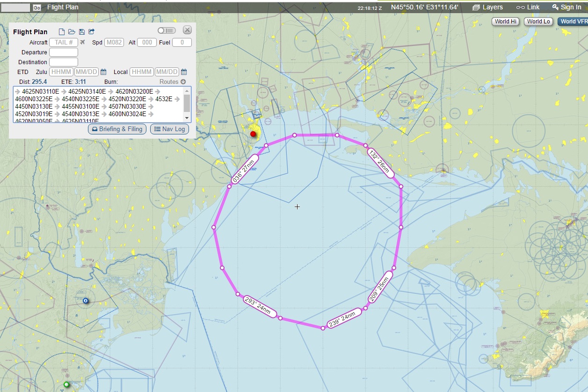Open the Local ETD calendar picker
The width and height of the screenshot is (588, 392).
[184, 72]
